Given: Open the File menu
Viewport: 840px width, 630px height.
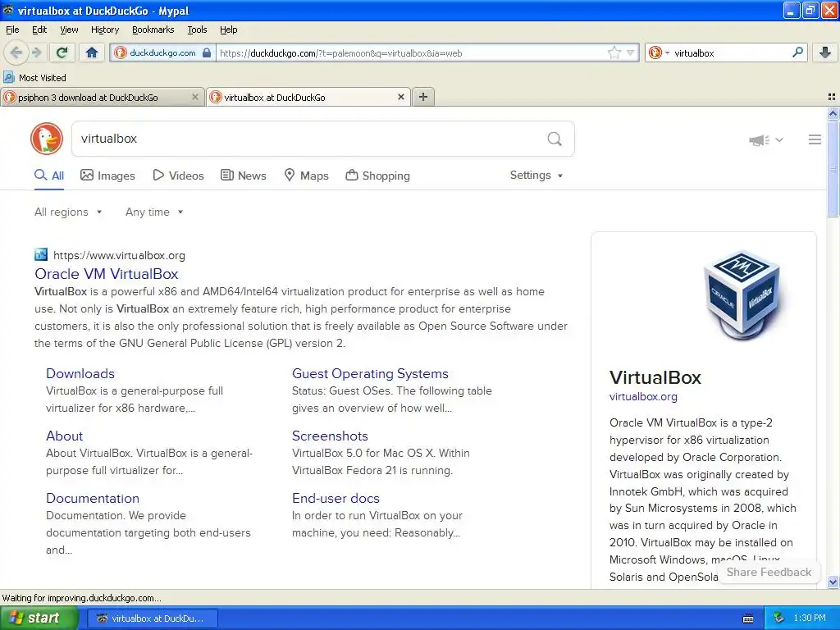Looking at the screenshot, I should pos(12,30).
